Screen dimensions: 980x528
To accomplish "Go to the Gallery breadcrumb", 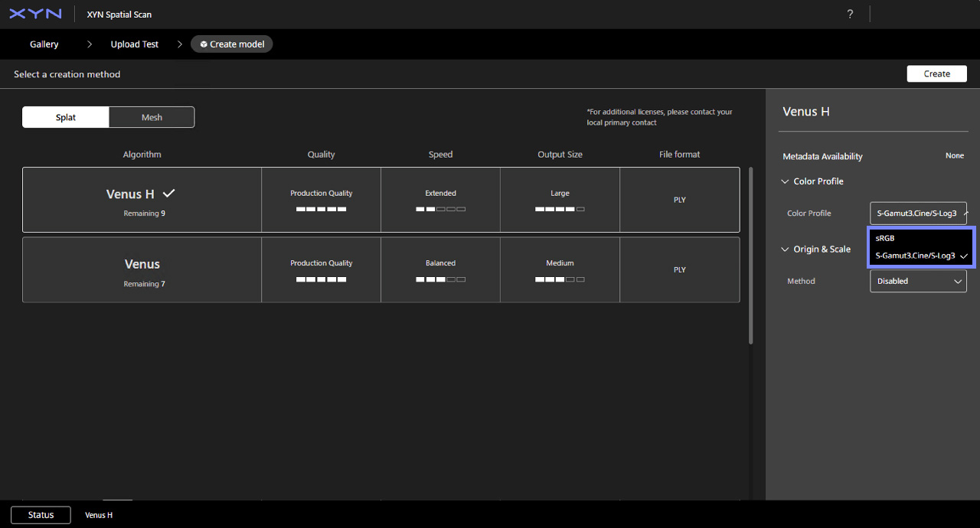I will coord(44,44).
